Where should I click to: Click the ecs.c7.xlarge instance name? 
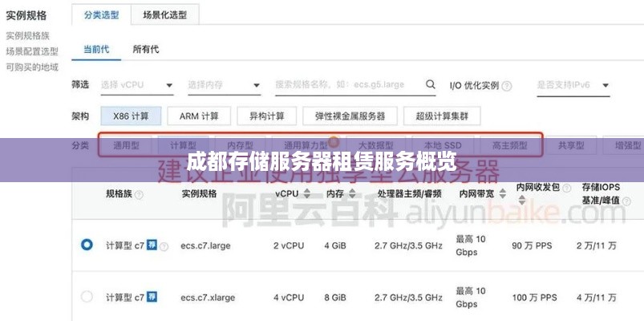[x=208, y=297]
